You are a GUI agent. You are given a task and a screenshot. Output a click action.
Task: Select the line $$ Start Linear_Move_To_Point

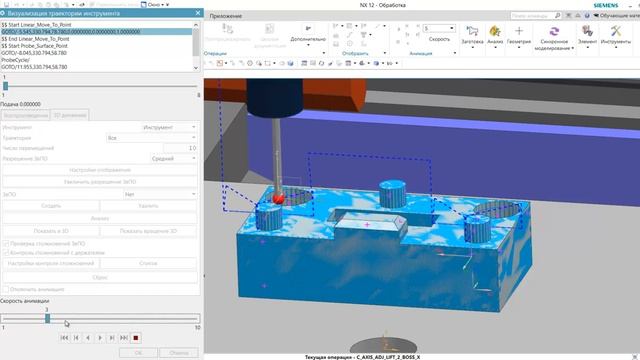[36, 25]
